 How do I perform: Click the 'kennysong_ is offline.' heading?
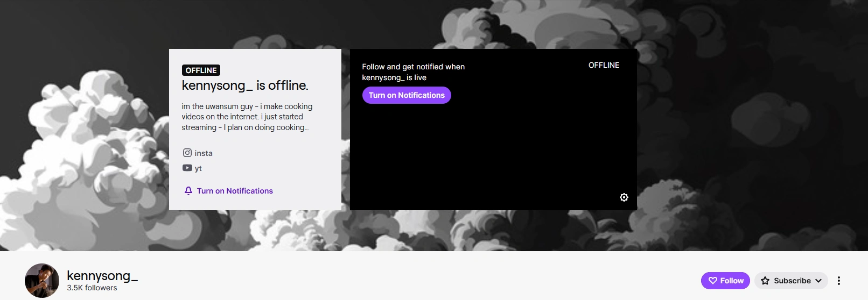coord(245,85)
